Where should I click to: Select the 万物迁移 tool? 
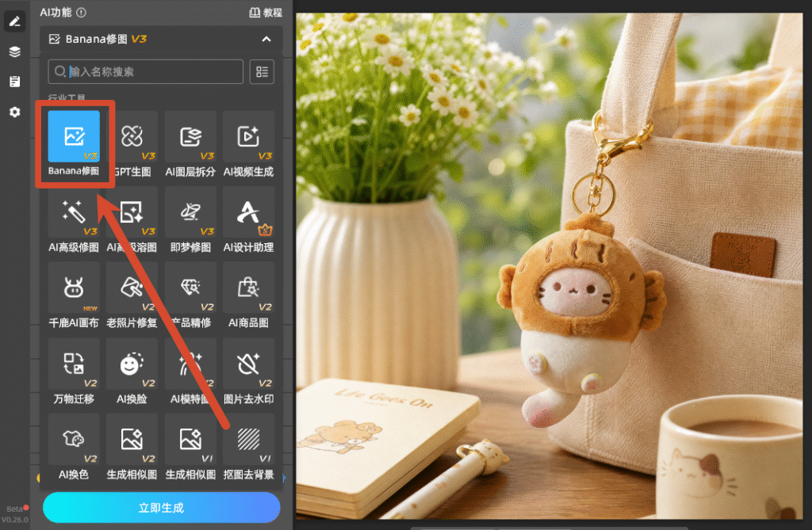pos(74,371)
